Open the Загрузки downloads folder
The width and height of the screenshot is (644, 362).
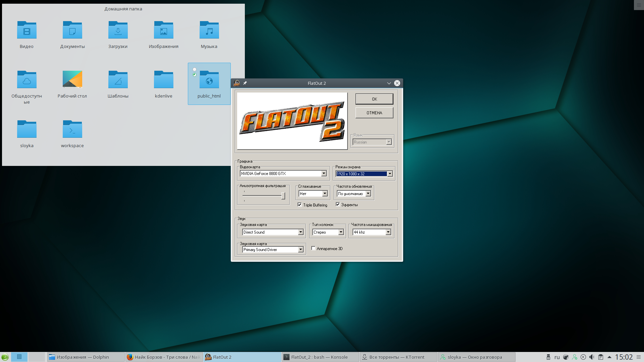click(x=118, y=30)
